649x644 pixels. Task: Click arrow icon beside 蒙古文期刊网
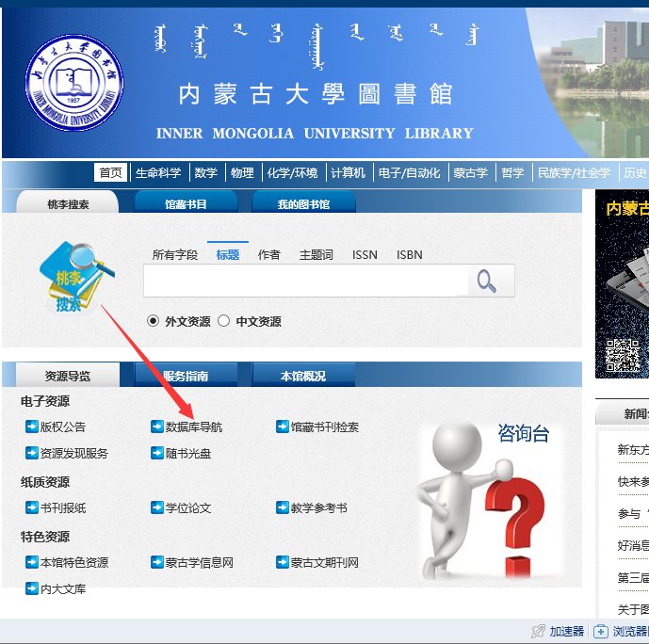[283, 562]
